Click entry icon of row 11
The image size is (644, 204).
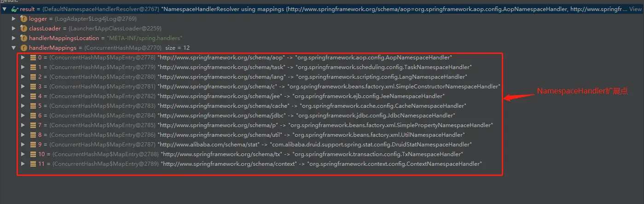pyautogui.click(x=33, y=164)
